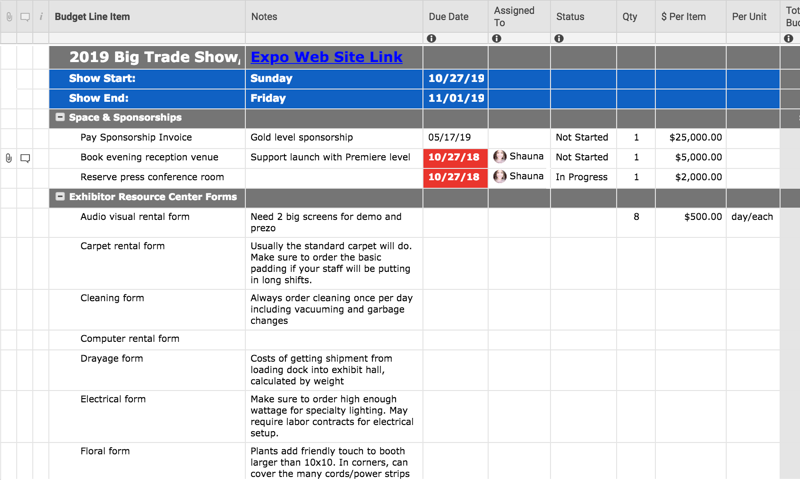
Task: Click the Friday notes cell
Action: pyautogui.click(x=334, y=98)
